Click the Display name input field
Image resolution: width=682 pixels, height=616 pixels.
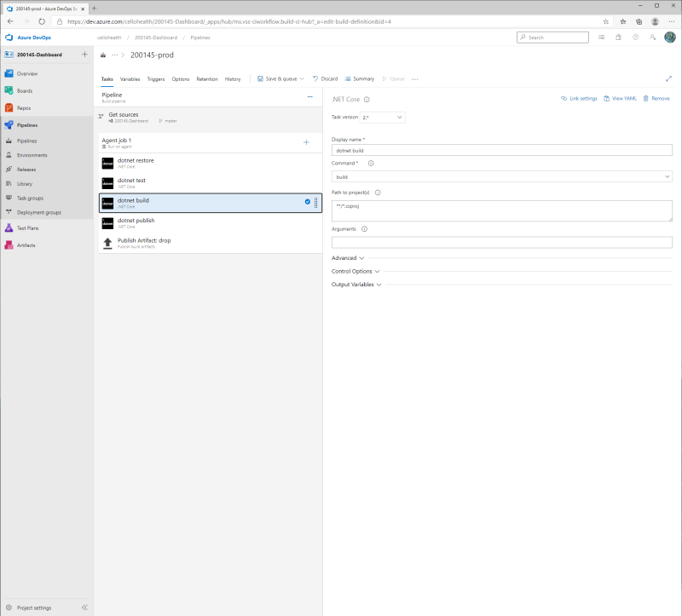click(502, 151)
